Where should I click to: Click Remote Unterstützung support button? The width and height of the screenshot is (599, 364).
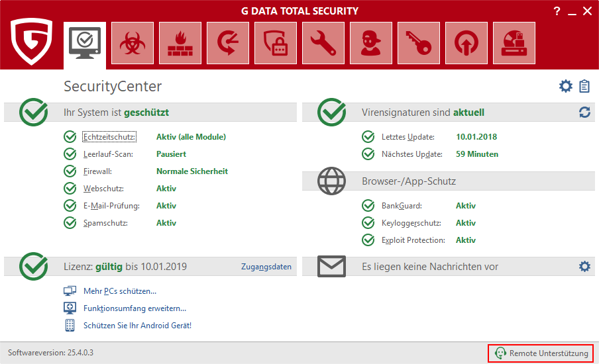[x=541, y=353]
